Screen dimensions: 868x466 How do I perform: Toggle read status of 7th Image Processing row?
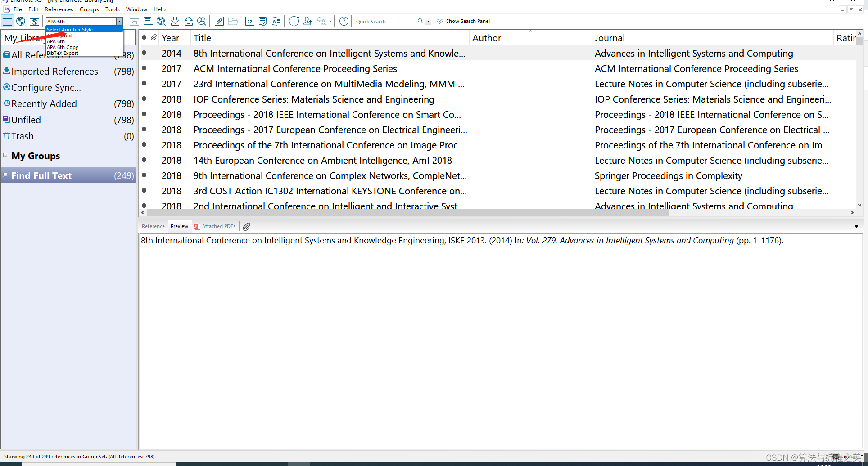[x=144, y=144]
